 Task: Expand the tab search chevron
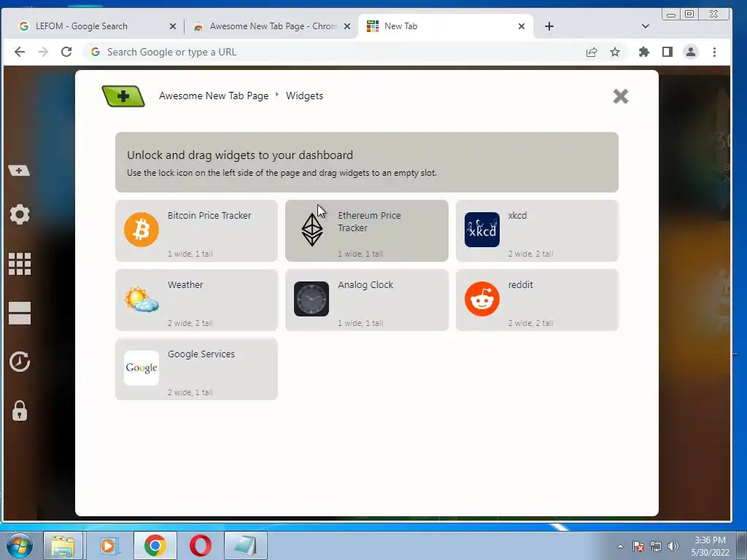click(x=646, y=26)
